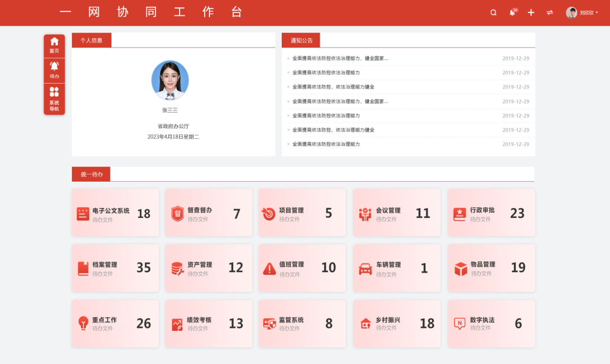The image size is (610, 364).
Task: Open 系统导航 grid icon in sidebar
Action: 54,99
